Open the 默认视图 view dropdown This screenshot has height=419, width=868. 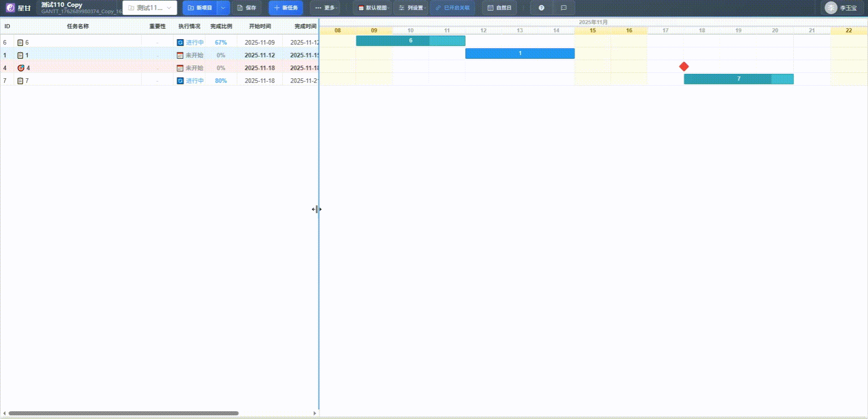[x=372, y=7]
